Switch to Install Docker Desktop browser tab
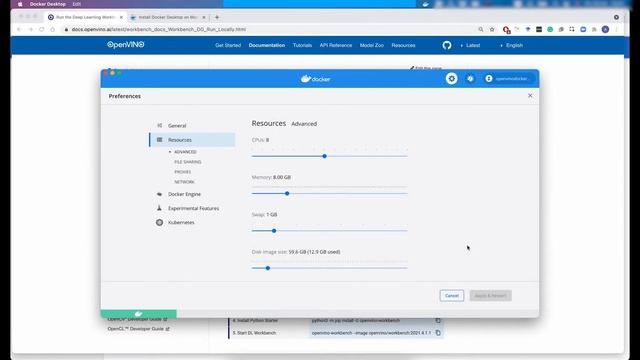This screenshot has height=360, width=640. (167, 17)
